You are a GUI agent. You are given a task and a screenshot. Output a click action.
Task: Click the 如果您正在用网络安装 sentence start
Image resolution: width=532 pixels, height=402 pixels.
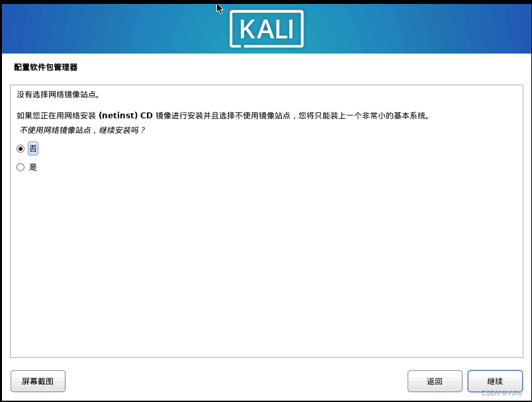coord(56,116)
